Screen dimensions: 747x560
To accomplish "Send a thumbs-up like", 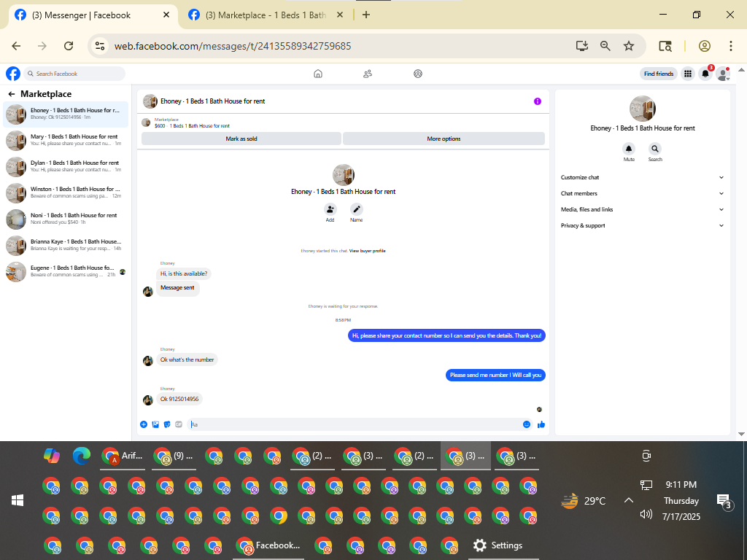I will (x=541, y=424).
